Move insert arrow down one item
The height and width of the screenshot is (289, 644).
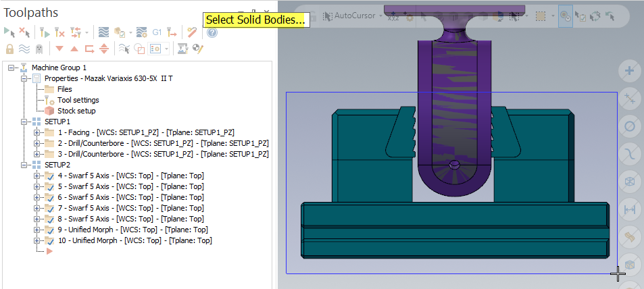[59, 49]
